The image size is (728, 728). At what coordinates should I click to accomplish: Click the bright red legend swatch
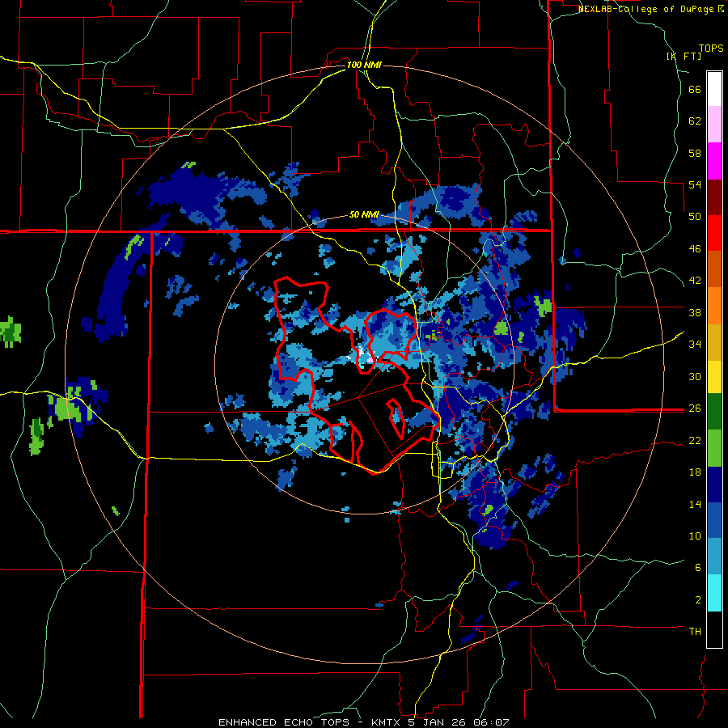pos(714,233)
